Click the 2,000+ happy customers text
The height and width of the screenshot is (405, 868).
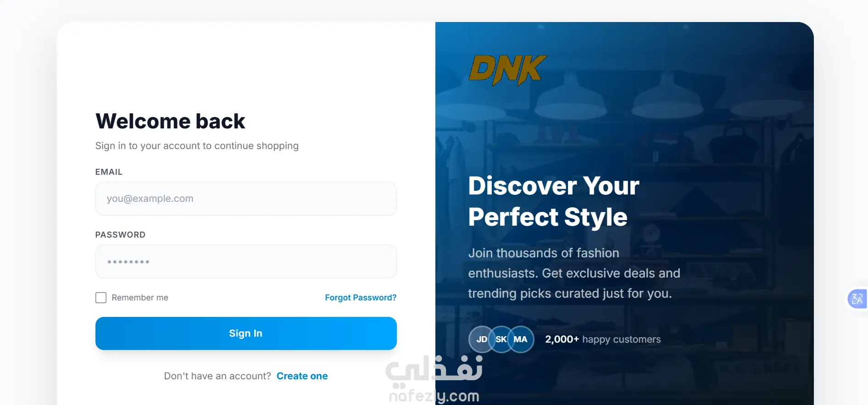603,339
